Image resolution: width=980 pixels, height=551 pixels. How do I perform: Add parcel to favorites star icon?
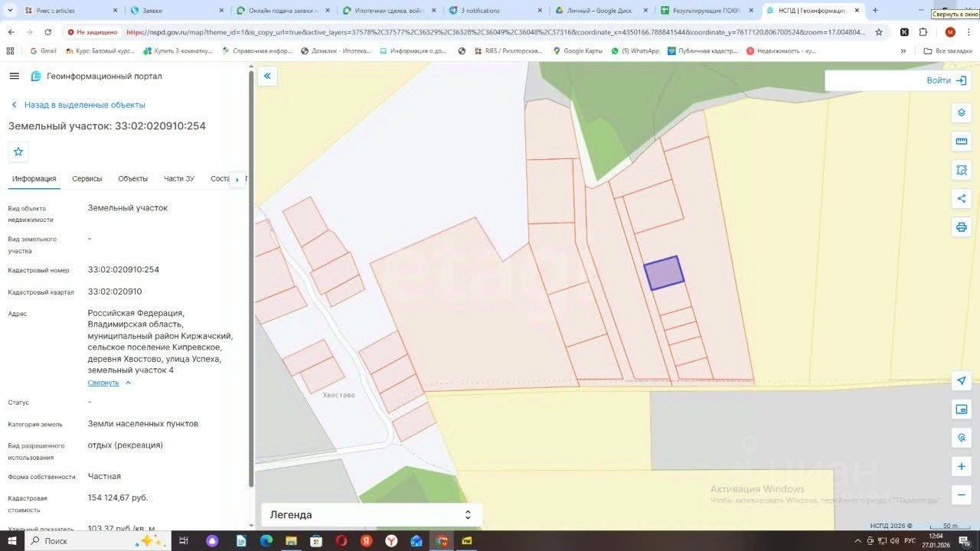coord(18,152)
